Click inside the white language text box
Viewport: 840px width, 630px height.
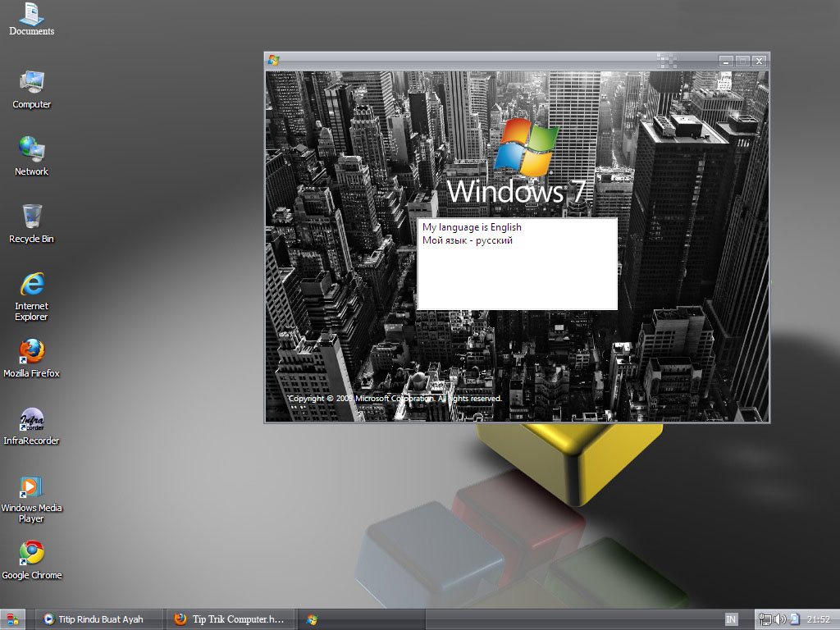click(x=517, y=263)
